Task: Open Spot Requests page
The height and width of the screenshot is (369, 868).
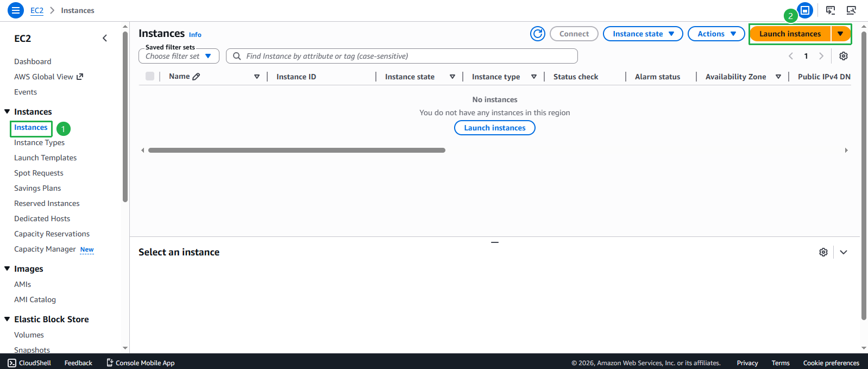Action: (39, 173)
